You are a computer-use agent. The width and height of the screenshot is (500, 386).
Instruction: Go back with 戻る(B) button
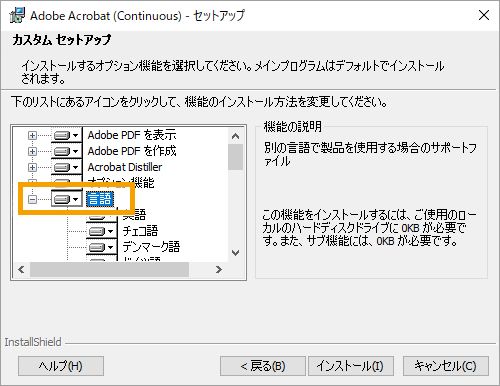pyautogui.click(x=263, y=366)
